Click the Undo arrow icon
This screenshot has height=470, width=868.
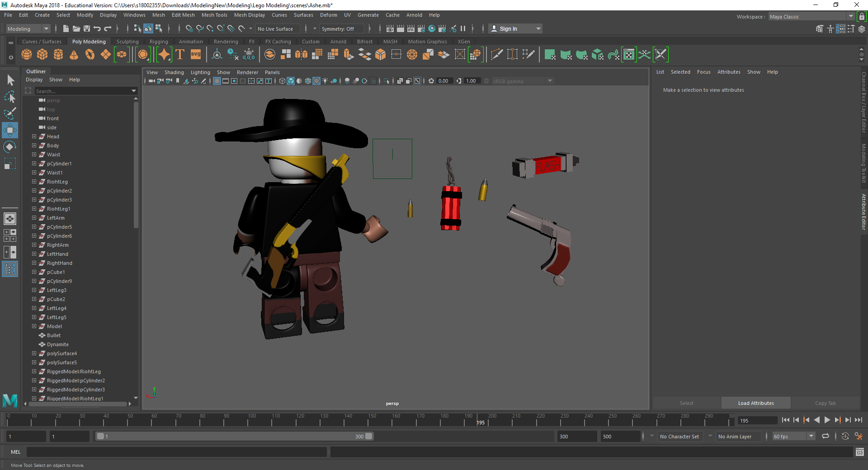tap(97, 28)
